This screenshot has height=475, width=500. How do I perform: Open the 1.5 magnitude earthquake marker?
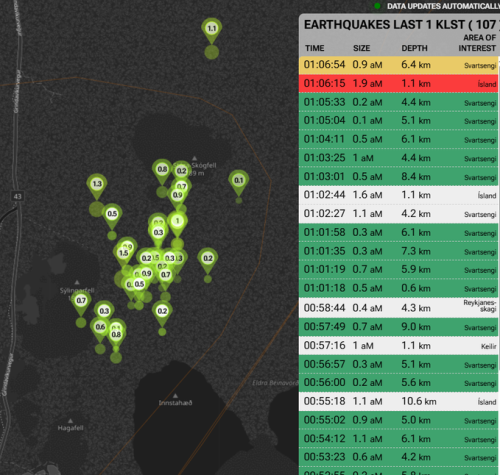pyautogui.click(x=123, y=253)
